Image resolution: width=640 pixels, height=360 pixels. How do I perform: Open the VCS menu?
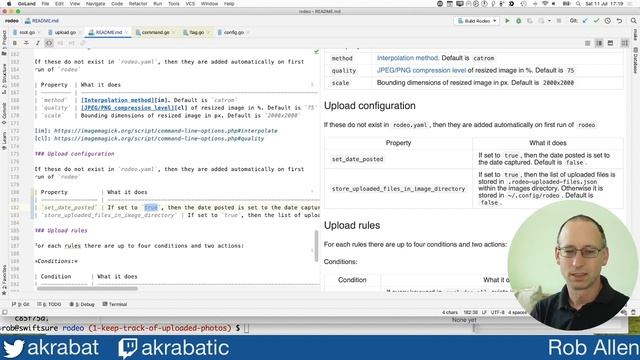click(190, 4)
